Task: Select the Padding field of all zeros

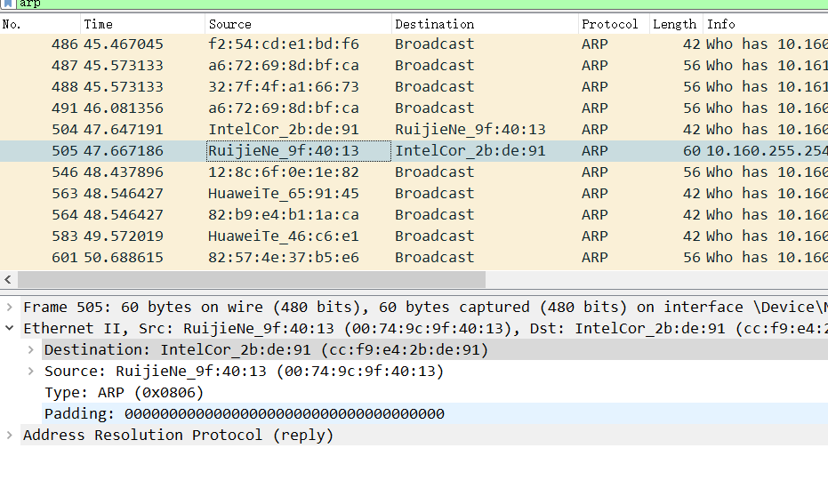Action: tap(244, 413)
